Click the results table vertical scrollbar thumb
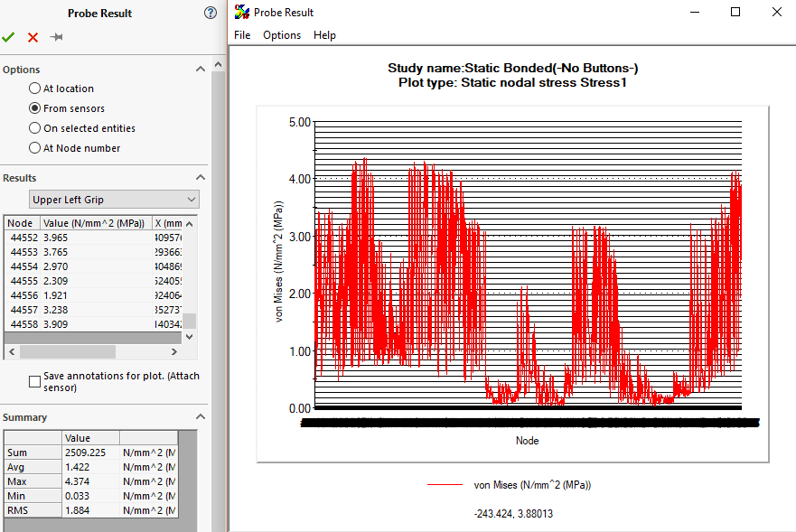Viewport: 796px width, 532px height. tap(190, 321)
